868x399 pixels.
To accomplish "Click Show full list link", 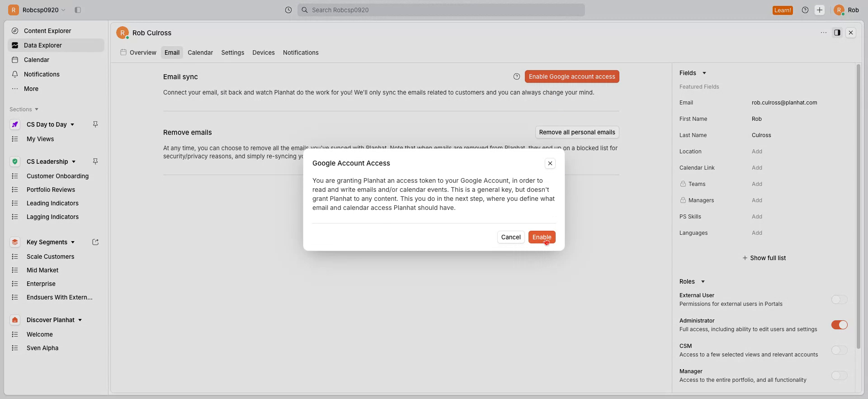I will click(x=764, y=258).
